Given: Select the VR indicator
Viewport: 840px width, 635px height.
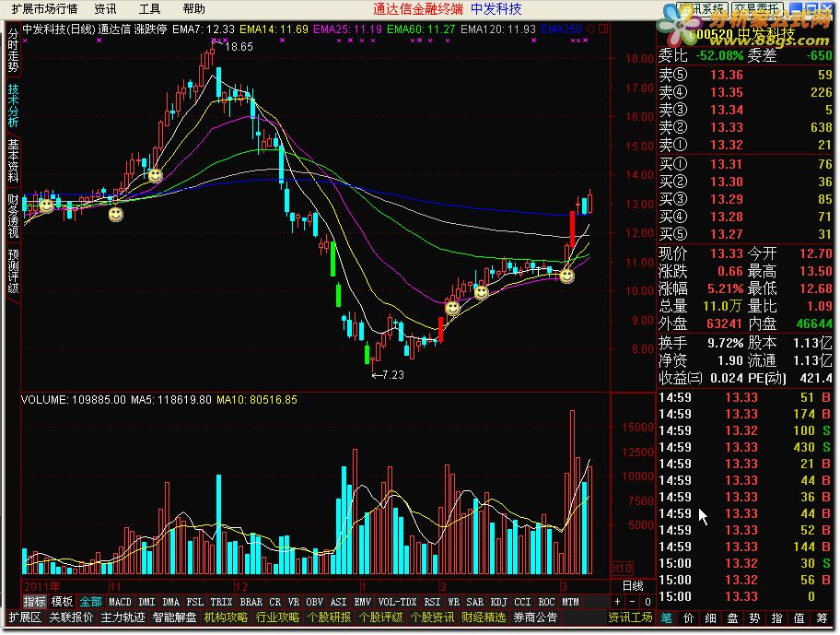Looking at the screenshot, I should click(x=294, y=602).
